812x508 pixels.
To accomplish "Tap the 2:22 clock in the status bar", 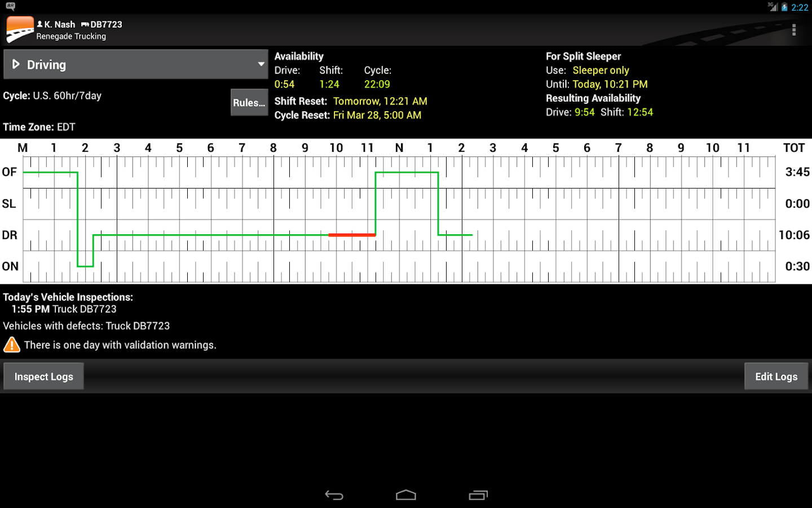I will point(800,7).
